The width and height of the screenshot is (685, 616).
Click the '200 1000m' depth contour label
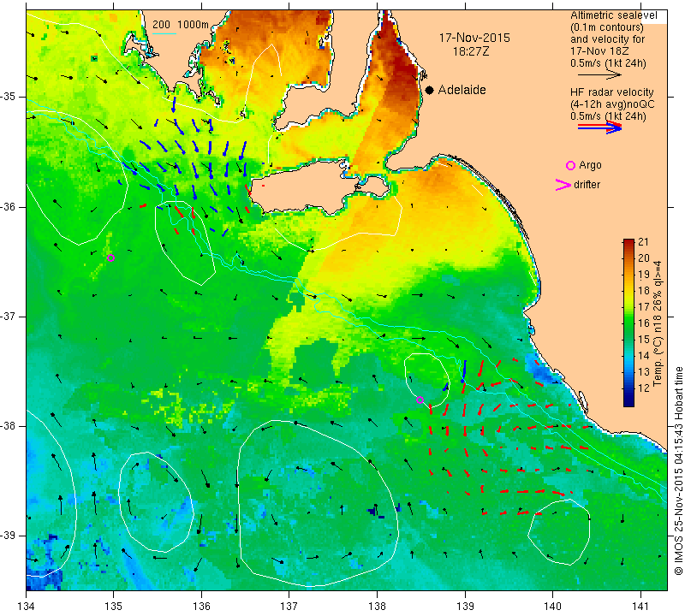181,25
